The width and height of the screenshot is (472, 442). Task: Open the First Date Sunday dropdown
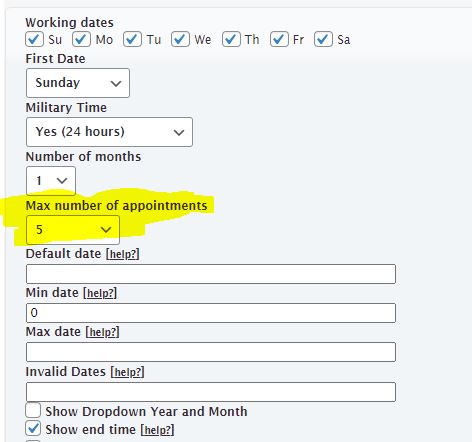[x=78, y=83]
